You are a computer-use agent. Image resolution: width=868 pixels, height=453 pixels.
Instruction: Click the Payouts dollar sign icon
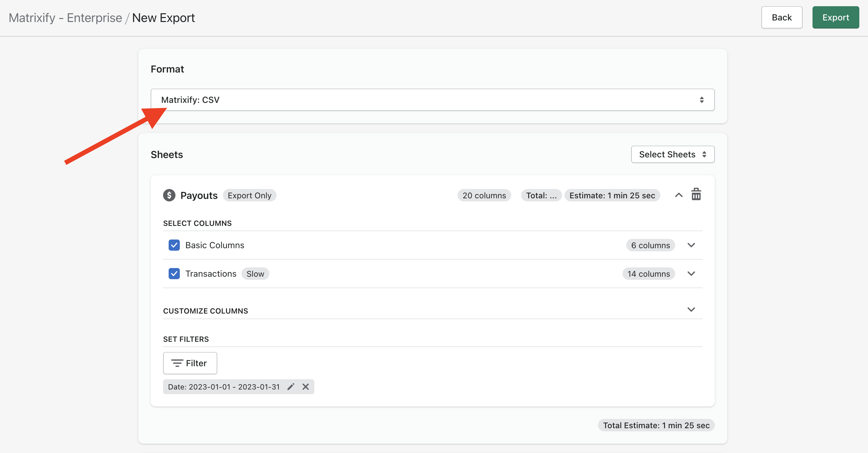pyautogui.click(x=169, y=195)
